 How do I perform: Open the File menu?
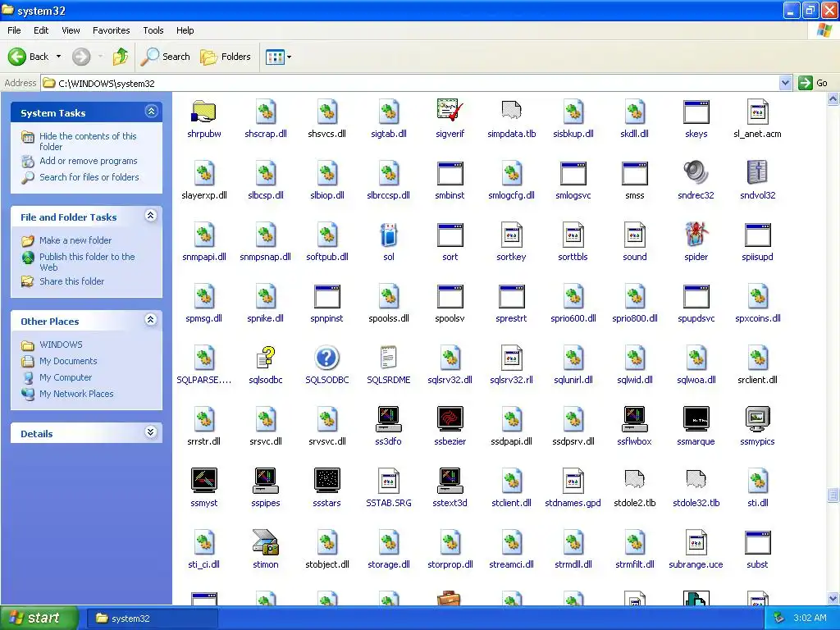[14, 30]
